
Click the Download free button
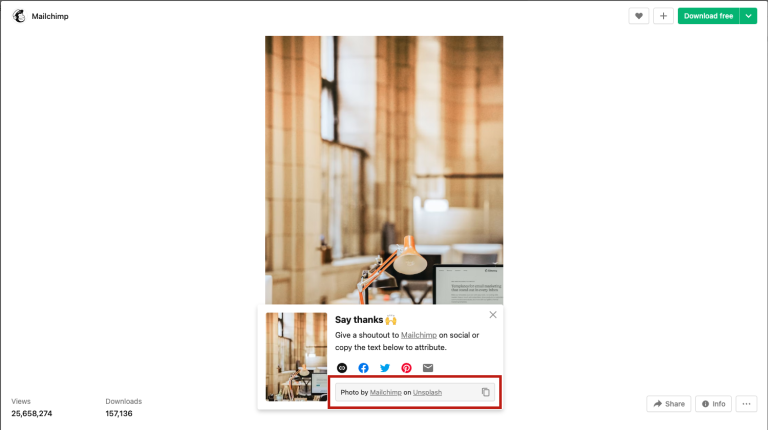pyautogui.click(x=708, y=16)
